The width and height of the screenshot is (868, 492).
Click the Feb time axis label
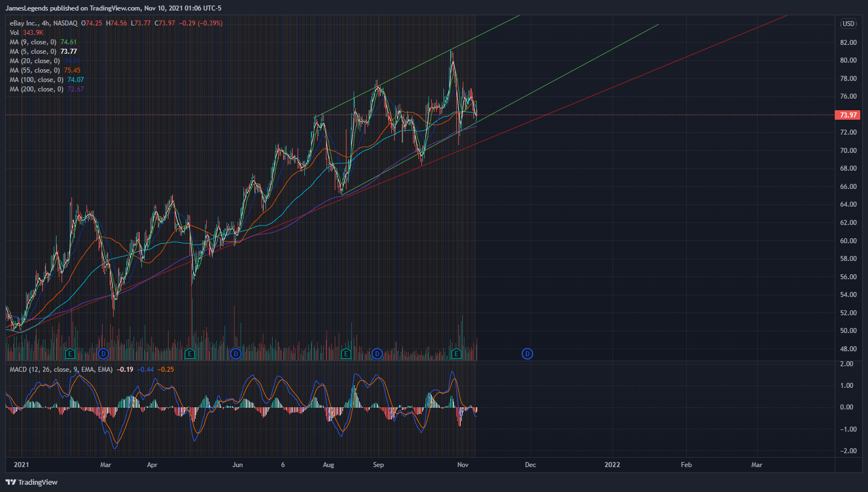coord(686,465)
